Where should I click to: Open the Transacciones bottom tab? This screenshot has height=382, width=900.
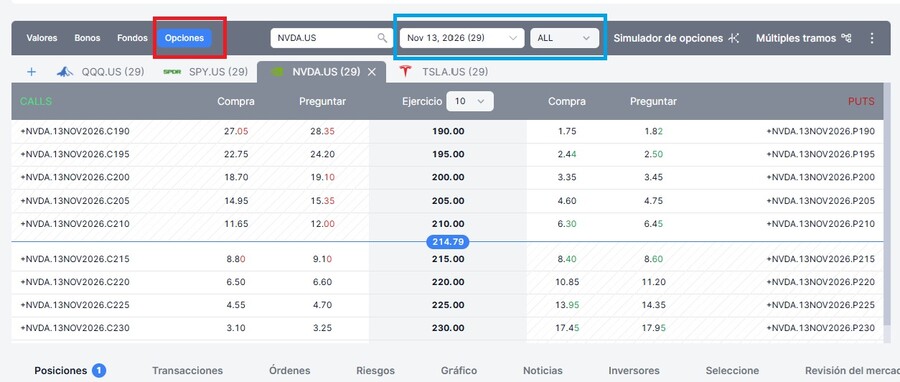[x=187, y=371]
